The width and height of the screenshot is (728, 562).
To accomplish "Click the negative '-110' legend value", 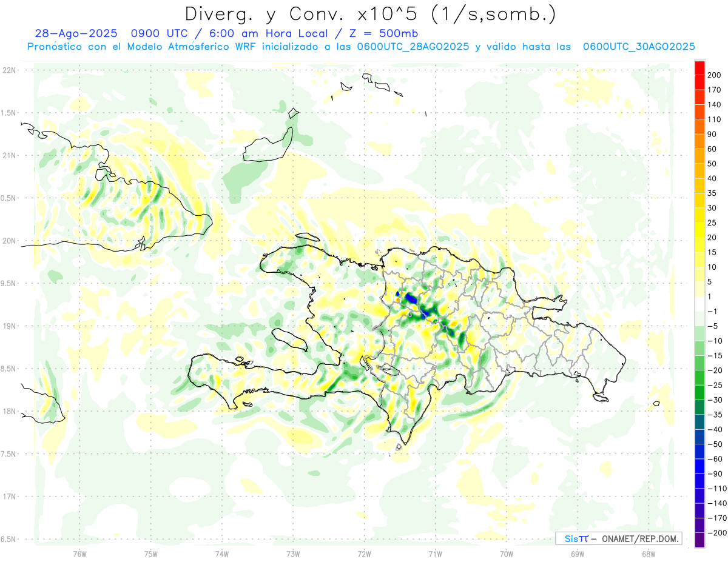I will (717, 488).
